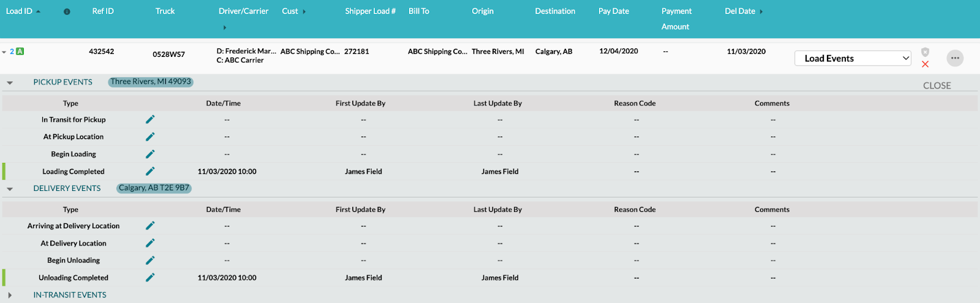This screenshot has height=303, width=980.
Task: Edit Arriving at Delivery Location event
Action: click(150, 226)
